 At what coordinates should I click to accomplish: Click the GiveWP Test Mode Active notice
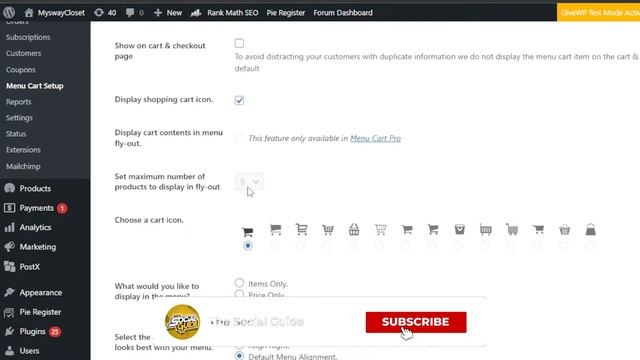[598, 13]
